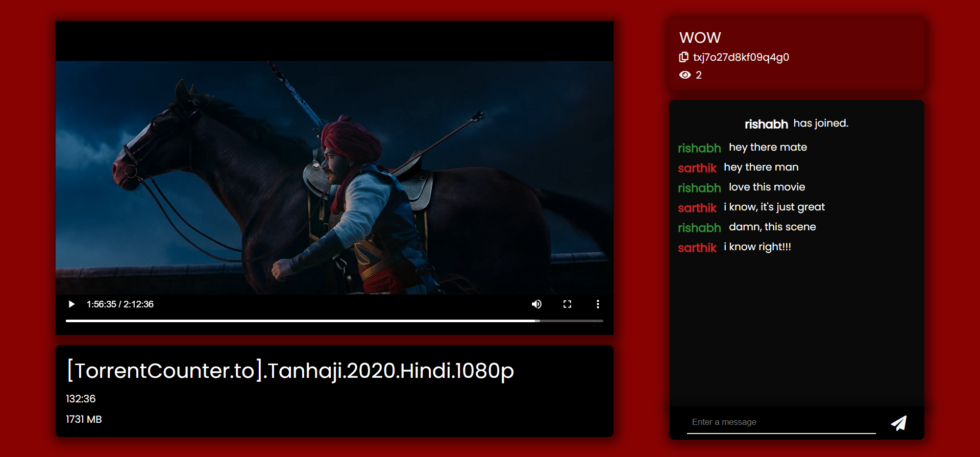This screenshot has width=980, height=457.
Task: Click message 'damn, this scene'
Action: (x=772, y=227)
